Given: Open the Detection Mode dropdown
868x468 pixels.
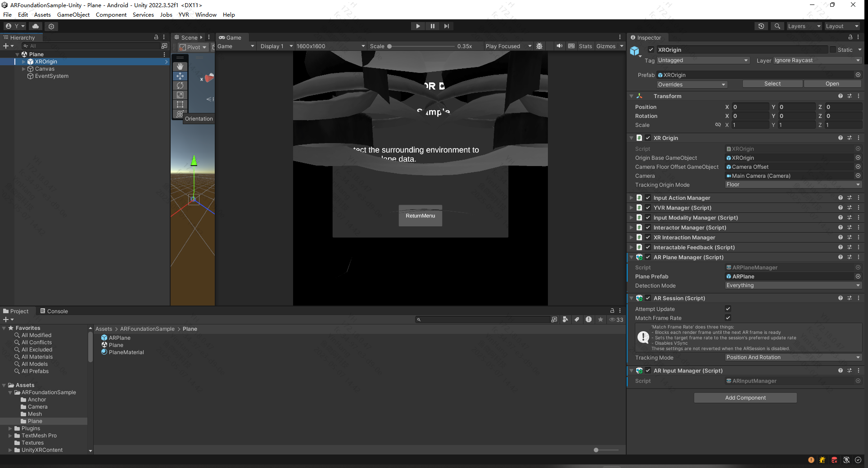Looking at the screenshot, I should click(792, 285).
